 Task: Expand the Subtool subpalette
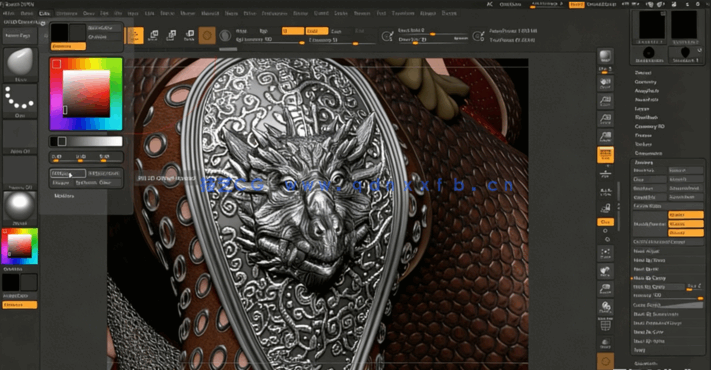tap(643, 73)
